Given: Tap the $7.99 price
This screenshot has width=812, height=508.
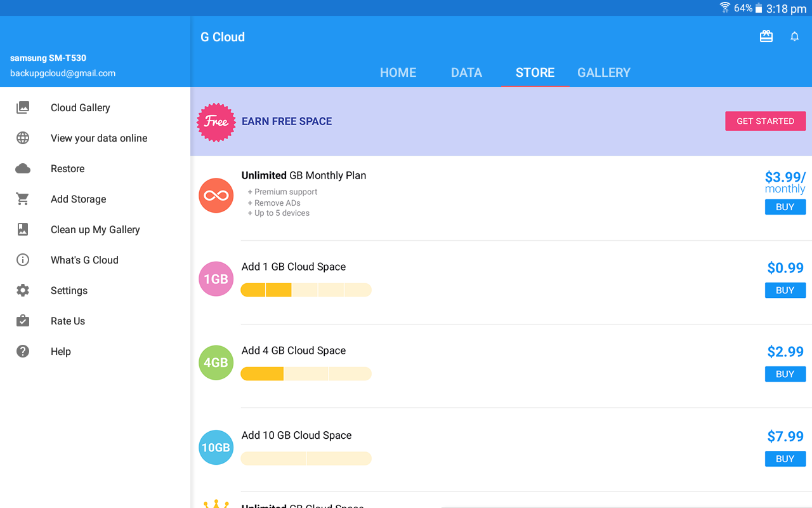Looking at the screenshot, I should [x=785, y=436].
